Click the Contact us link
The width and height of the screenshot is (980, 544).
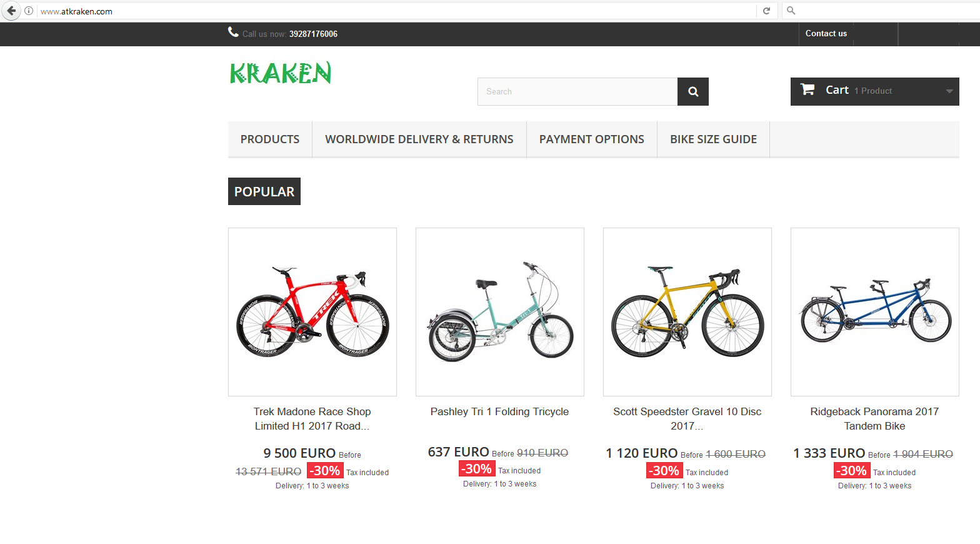pyautogui.click(x=826, y=34)
